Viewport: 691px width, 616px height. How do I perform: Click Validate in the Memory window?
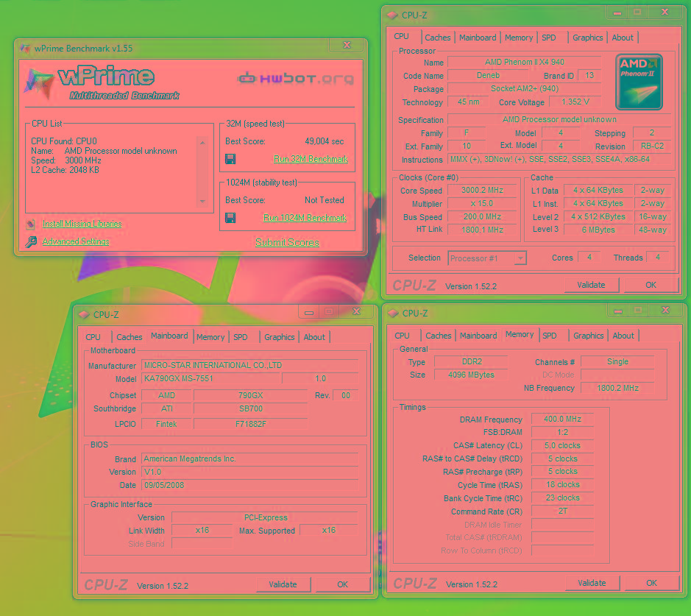pos(592,584)
